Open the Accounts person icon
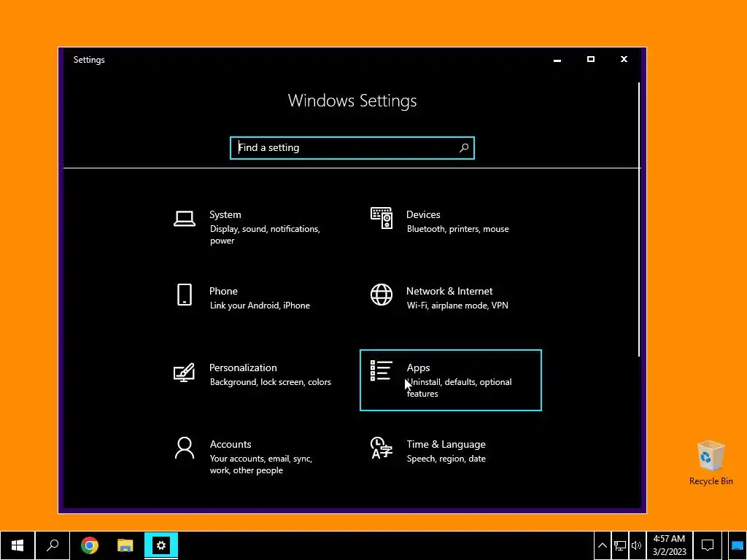 (185, 448)
